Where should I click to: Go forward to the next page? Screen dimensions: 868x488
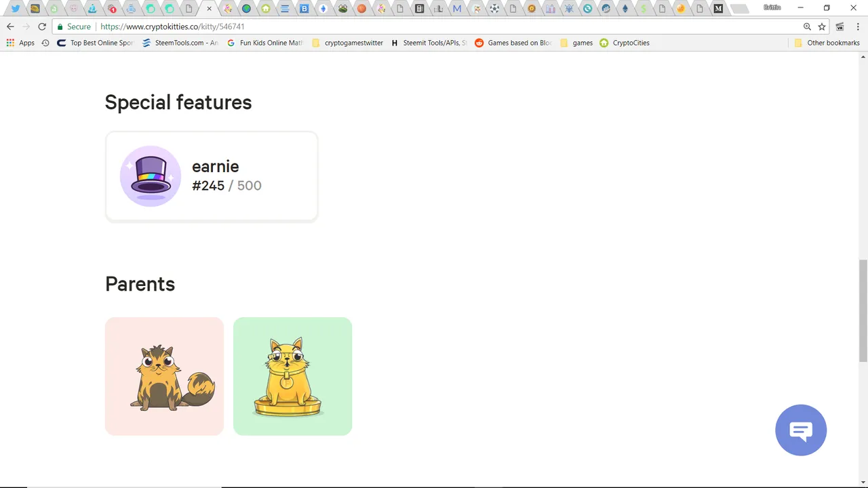[x=26, y=26]
